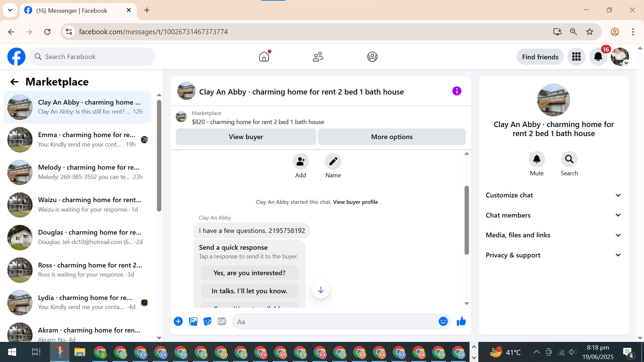Open Ross conversation in Marketplace list
This screenshot has height=362, width=644.
click(x=77, y=269)
